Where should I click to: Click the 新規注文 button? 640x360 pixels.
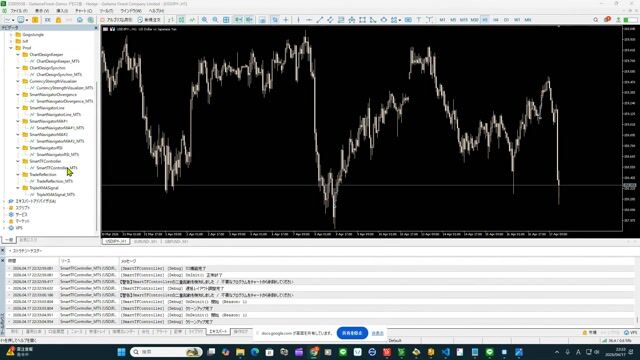pyautogui.click(x=149, y=20)
